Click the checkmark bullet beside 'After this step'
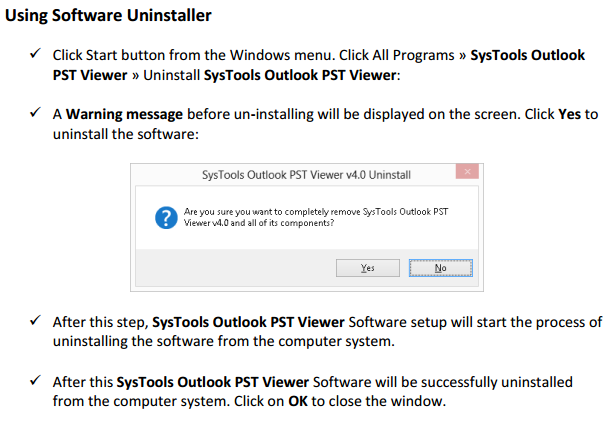Image resolution: width=614 pixels, height=437 pixels. point(35,320)
